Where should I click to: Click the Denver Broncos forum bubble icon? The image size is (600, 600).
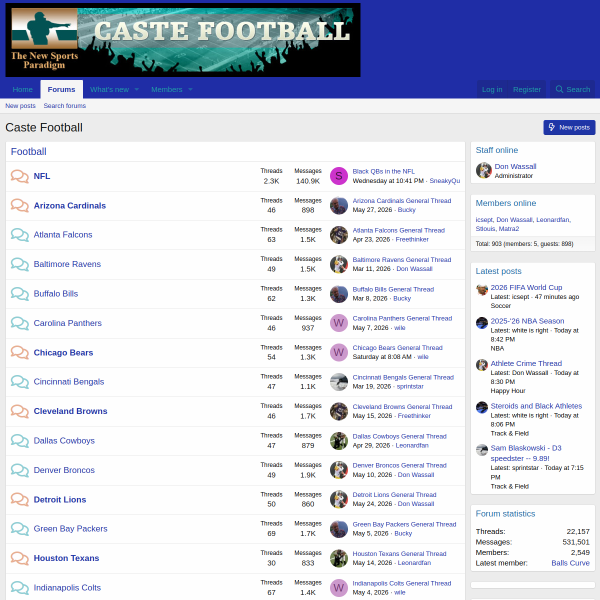(20, 470)
